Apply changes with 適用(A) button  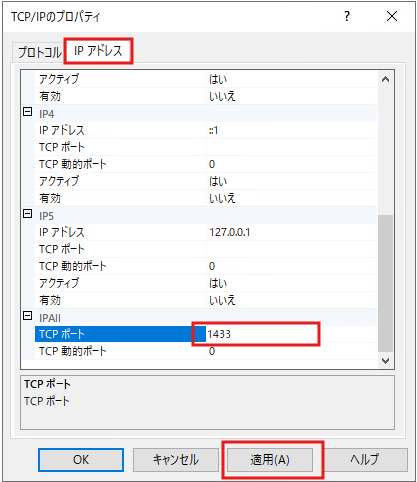(270, 460)
